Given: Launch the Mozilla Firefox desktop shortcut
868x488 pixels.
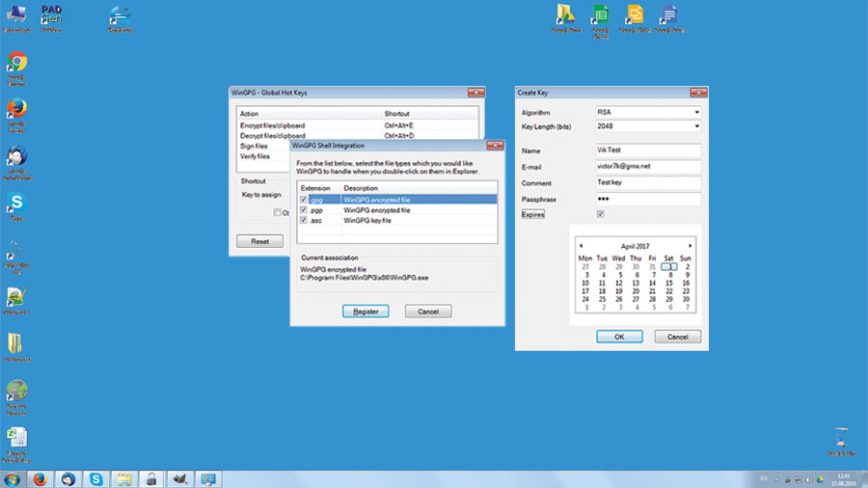Looking at the screenshot, I should [17, 115].
